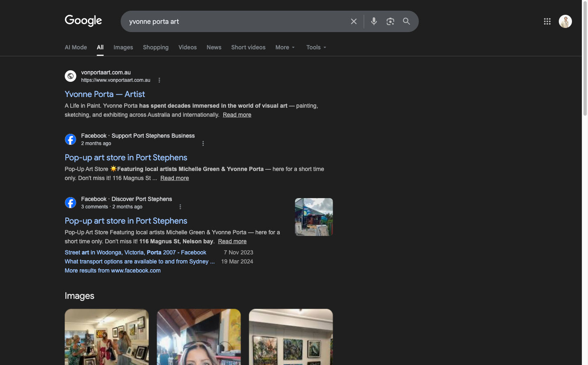The image size is (588, 365).
Task: Open three-dot options for the Yvonne Porta result
Action: tap(159, 80)
